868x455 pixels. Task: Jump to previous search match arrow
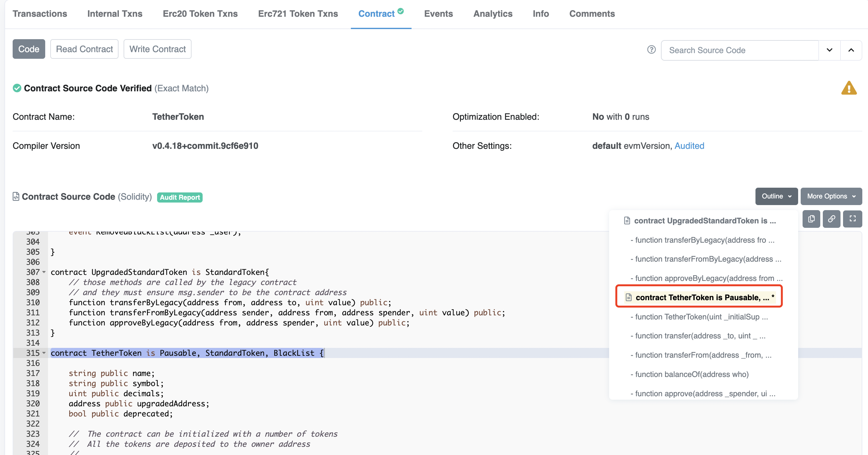(x=851, y=50)
